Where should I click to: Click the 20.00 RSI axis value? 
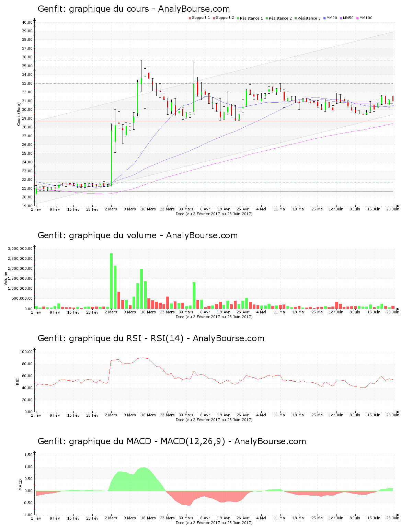27,400
